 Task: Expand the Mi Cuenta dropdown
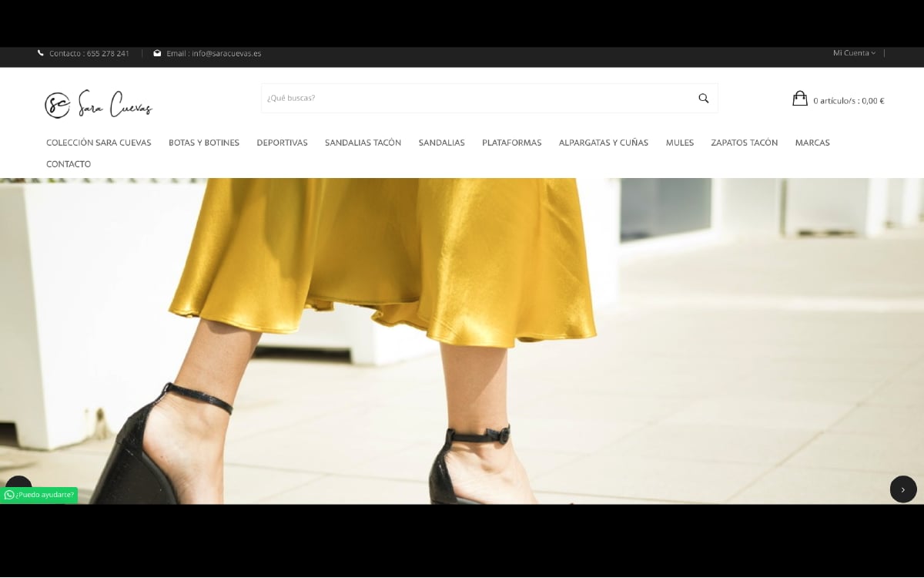(854, 53)
